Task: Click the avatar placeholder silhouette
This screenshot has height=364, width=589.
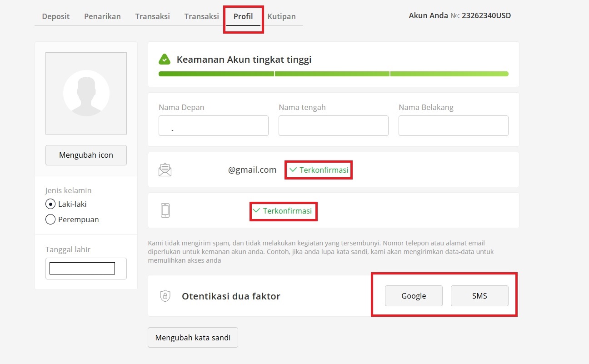Action: pos(86,93)
